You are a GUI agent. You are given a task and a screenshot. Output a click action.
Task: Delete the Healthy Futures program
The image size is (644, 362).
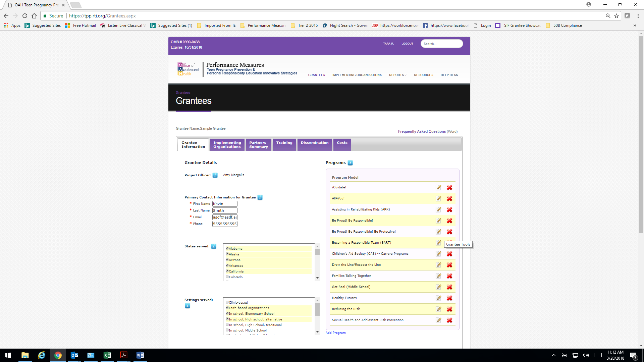(x=449, y=298)
